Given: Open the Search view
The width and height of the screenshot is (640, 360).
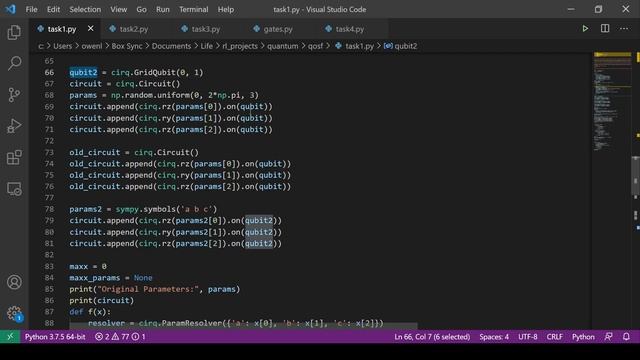Looking at the screenshot, I should coord(14,63).
